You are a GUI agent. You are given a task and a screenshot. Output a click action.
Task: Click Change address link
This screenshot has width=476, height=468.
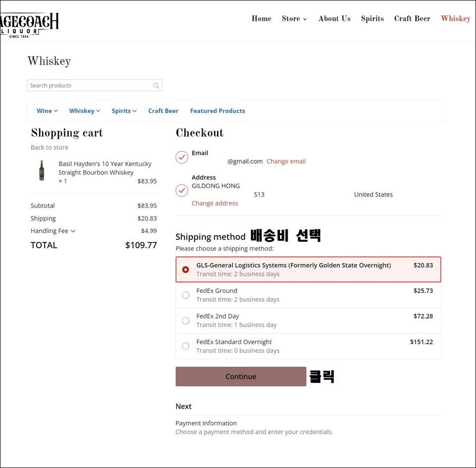point(215,203)
